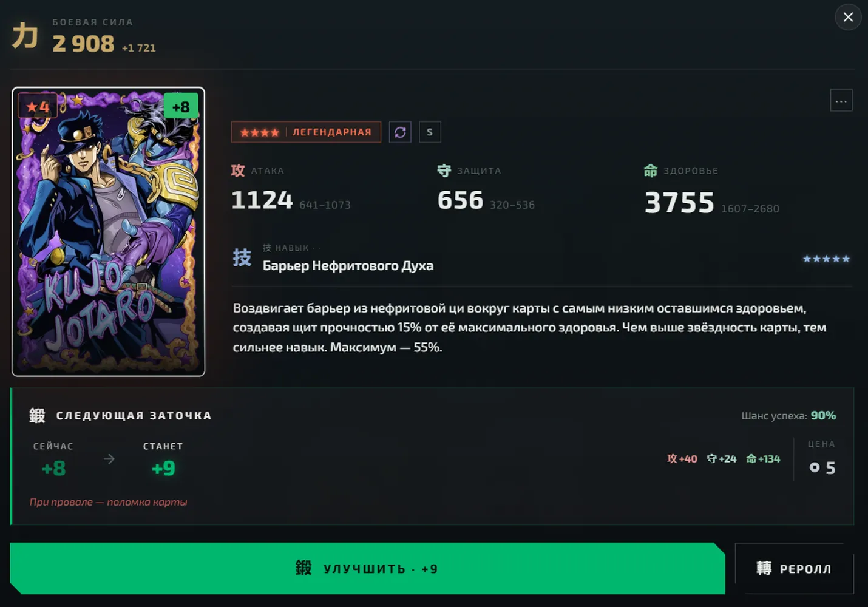Click the next level +9 under СТАНЕТ

tap(163, 468)
